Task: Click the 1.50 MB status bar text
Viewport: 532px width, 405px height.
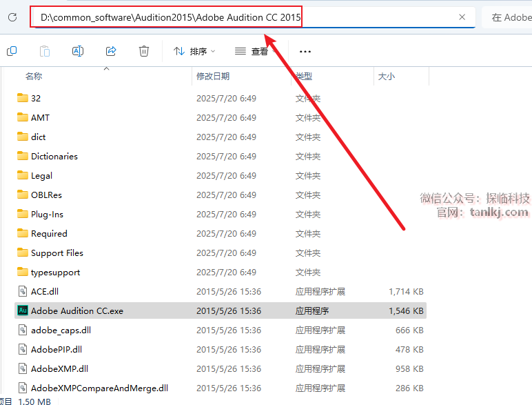Action: pos(34,402)
